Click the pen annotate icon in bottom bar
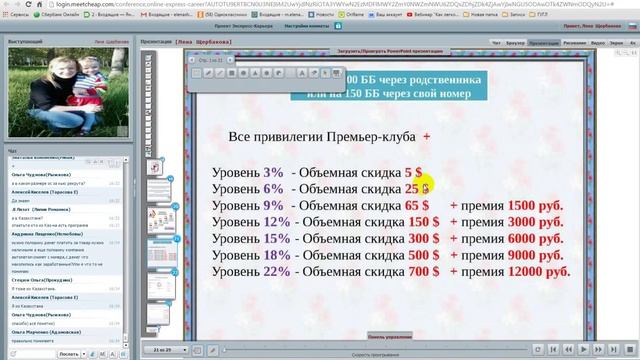640x360 pixels. (212, 350)
